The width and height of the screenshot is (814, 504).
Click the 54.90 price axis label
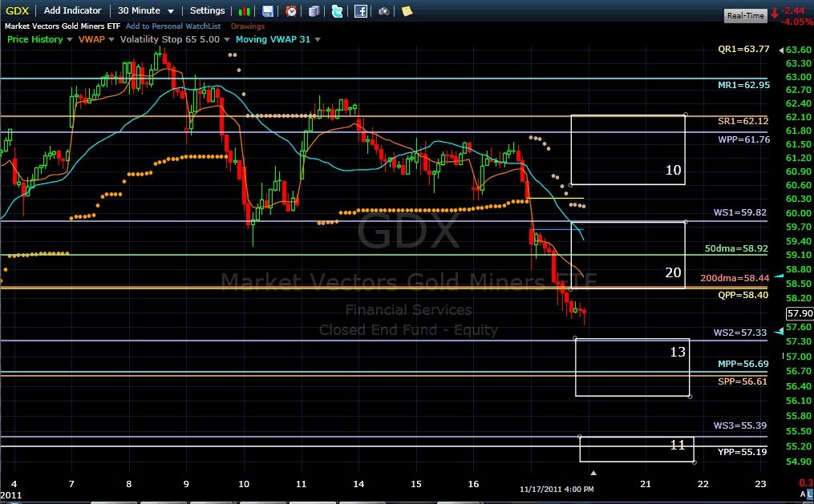click(x=799, y=462)
